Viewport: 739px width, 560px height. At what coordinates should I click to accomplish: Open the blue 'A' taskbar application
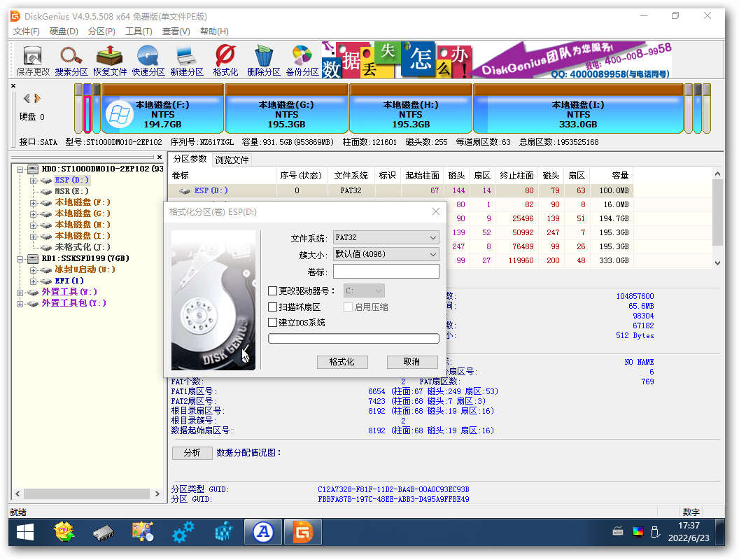pos(263,533)
